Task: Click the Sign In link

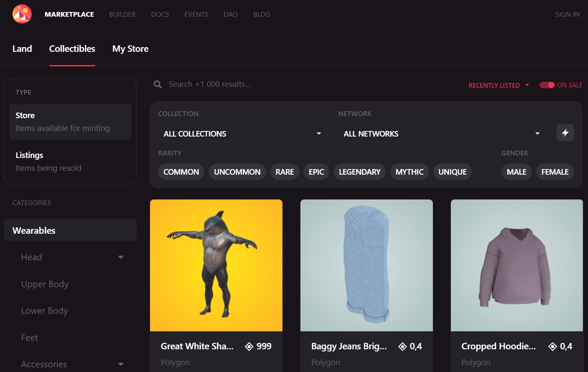Action: point(567,14)
